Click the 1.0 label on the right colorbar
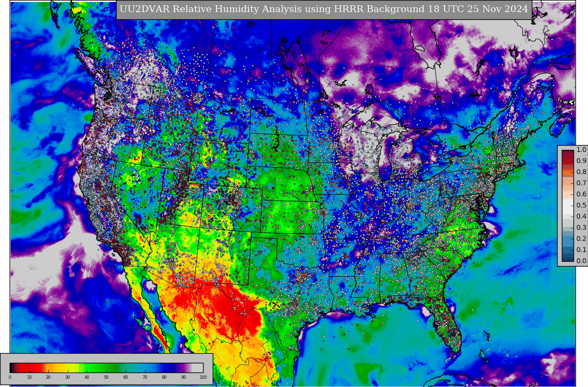This screenshot has width=588, height=387. point(581,150)
